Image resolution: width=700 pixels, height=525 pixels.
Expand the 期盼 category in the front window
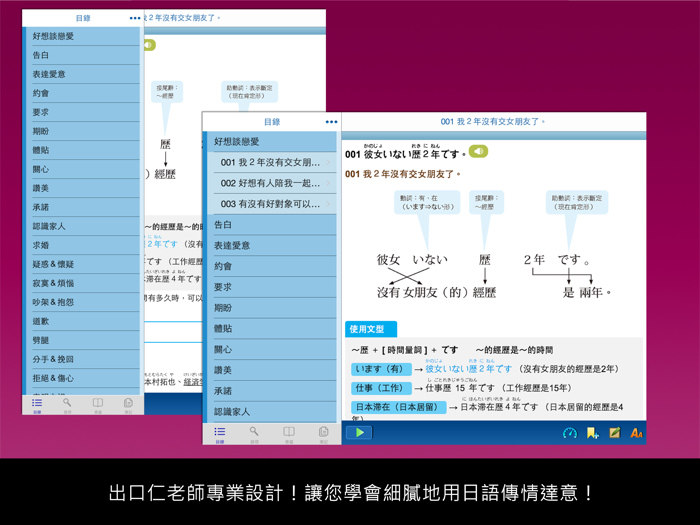click(x=272, y=308)
